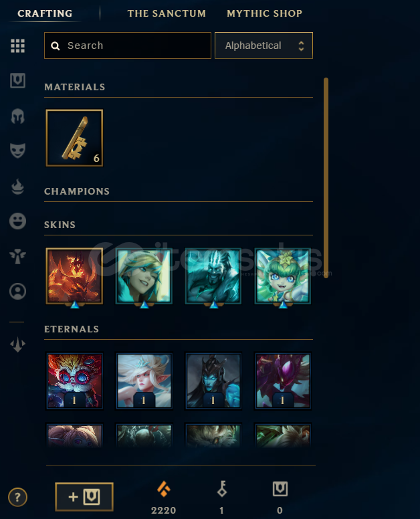The width and height of the screenshot is (420, 519).
Task: Filter loot by chests icon
Action: tap(17, 81)
